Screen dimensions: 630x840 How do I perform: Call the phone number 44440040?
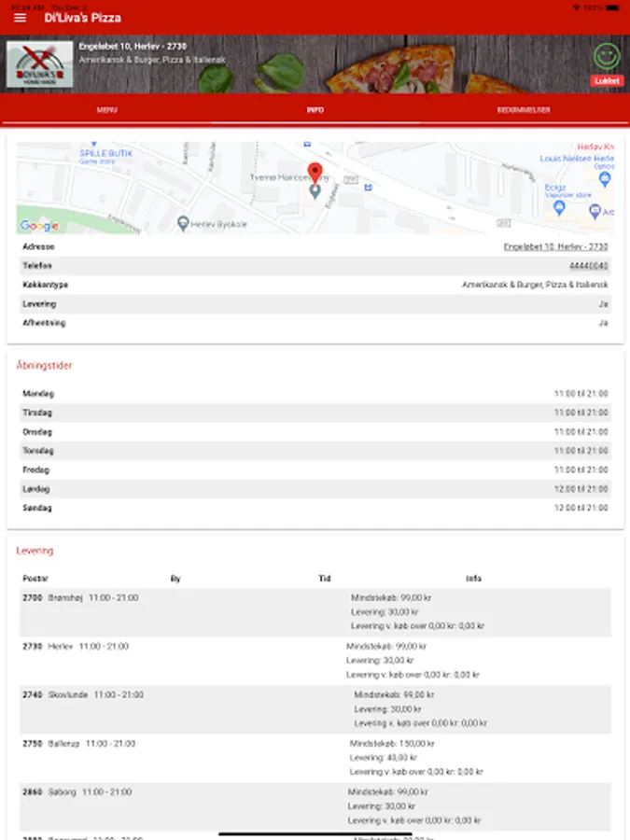[588, 266]
